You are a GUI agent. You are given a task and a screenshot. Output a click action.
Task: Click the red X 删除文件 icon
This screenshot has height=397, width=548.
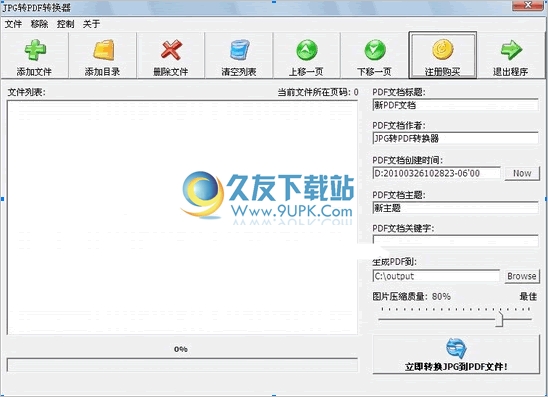click(x=171, y=50)
